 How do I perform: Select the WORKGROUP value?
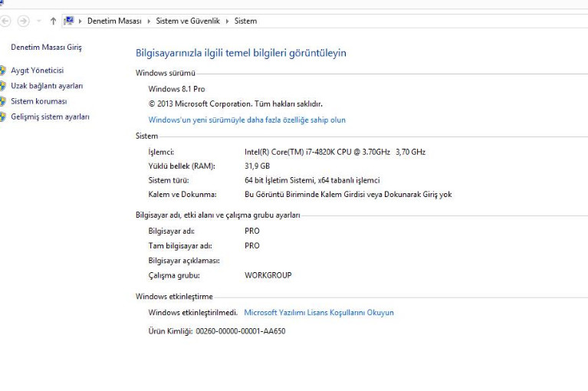[x=268, y=275]
